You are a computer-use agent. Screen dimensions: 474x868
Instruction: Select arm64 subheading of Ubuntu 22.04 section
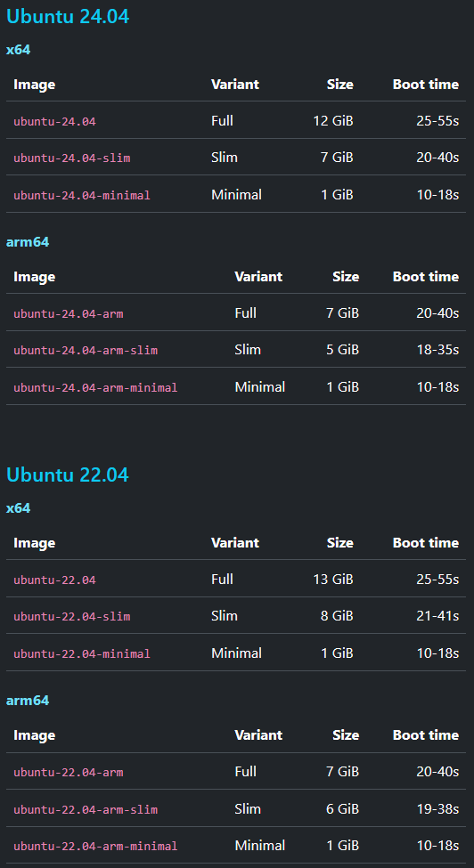click(x=28, y=701)
